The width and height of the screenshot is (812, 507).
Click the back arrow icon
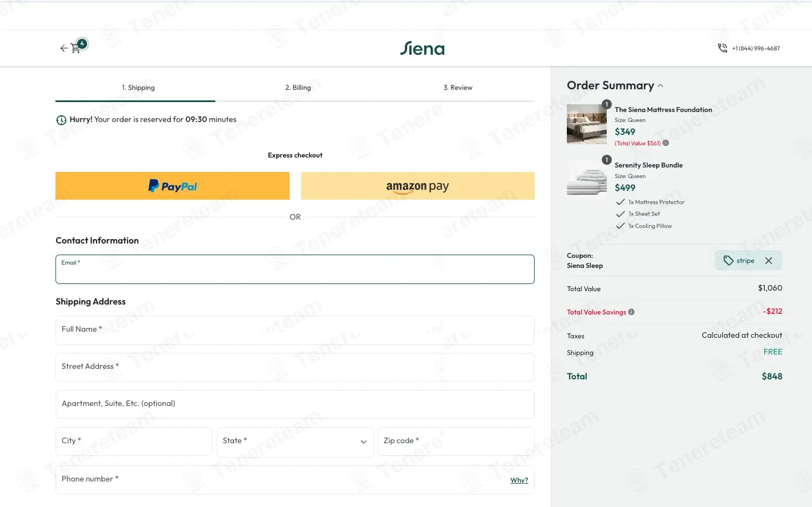click(x=64, y=48)
